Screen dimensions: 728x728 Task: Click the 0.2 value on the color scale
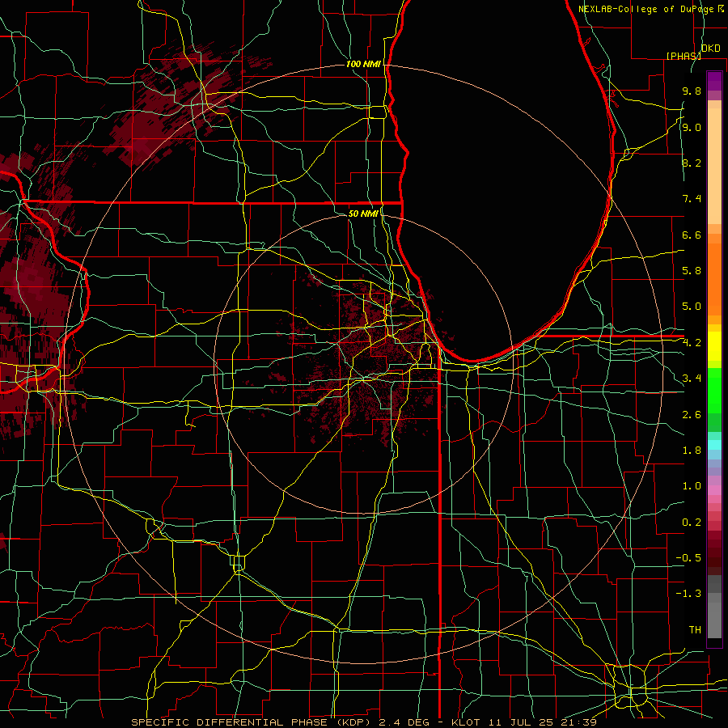pos(692,523)
